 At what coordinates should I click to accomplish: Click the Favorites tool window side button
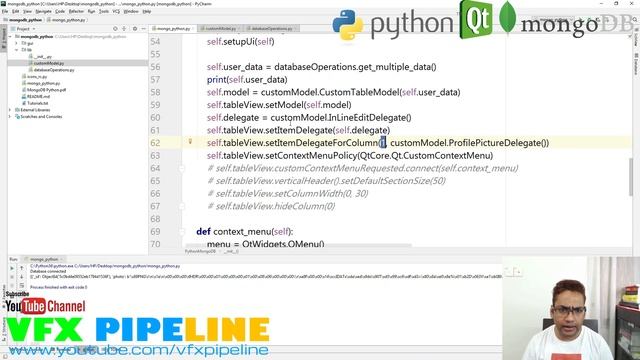tap(4, 296)
